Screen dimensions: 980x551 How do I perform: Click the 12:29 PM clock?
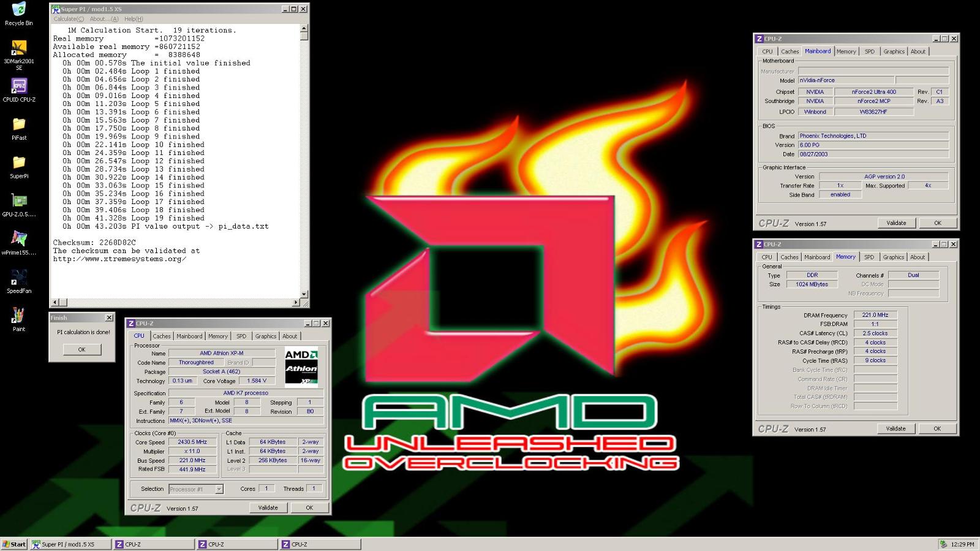(x=962, y=544)
